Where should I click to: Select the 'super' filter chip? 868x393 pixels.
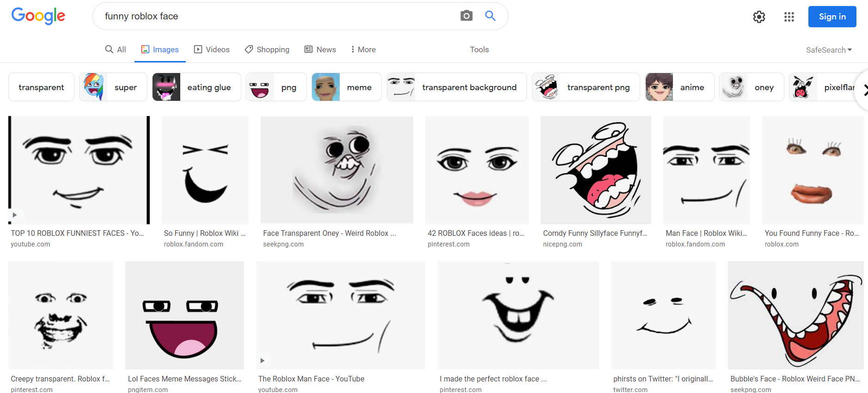point(113,87)
